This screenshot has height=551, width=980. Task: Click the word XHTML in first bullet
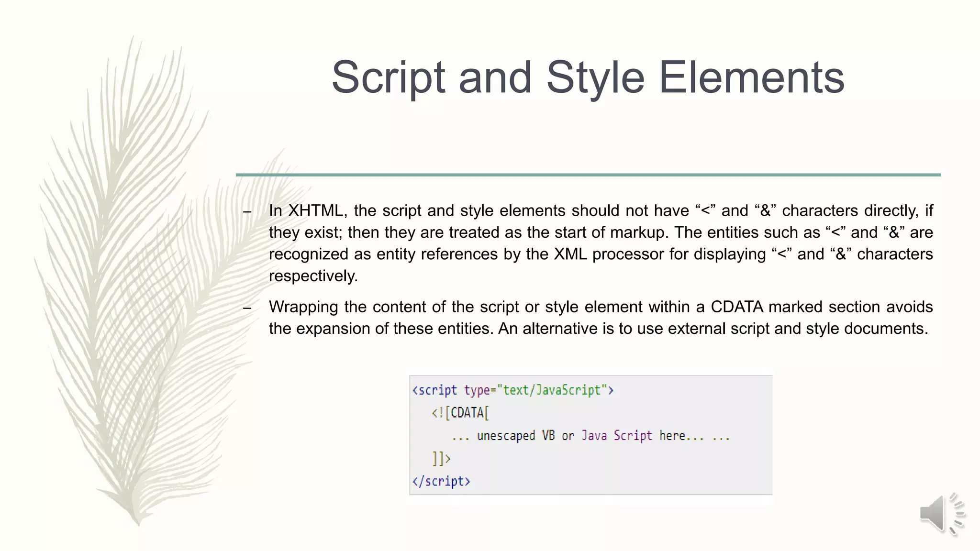pos(315,211)
